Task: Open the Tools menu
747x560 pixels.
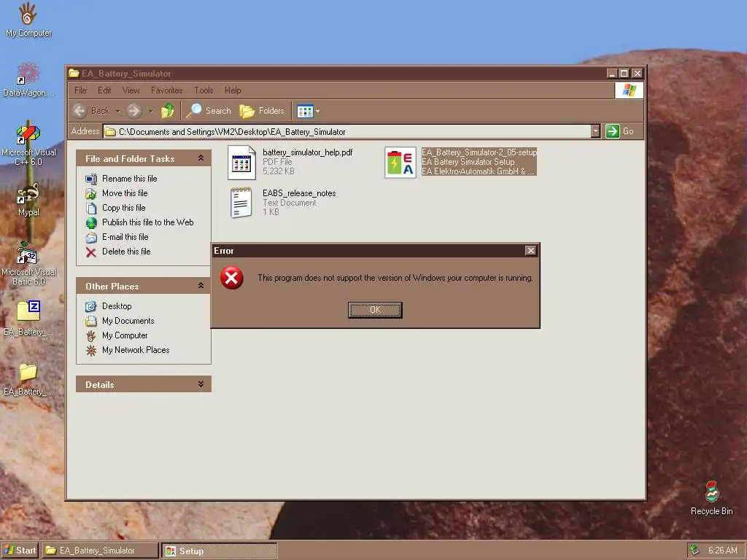Action: (204, 90)
